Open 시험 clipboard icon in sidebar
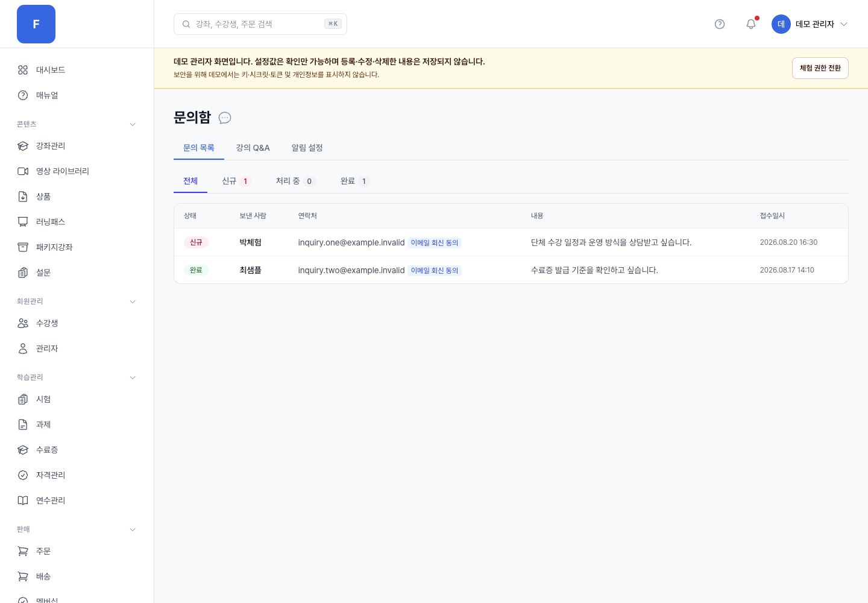Screen dimensions: 868x603 23,399
